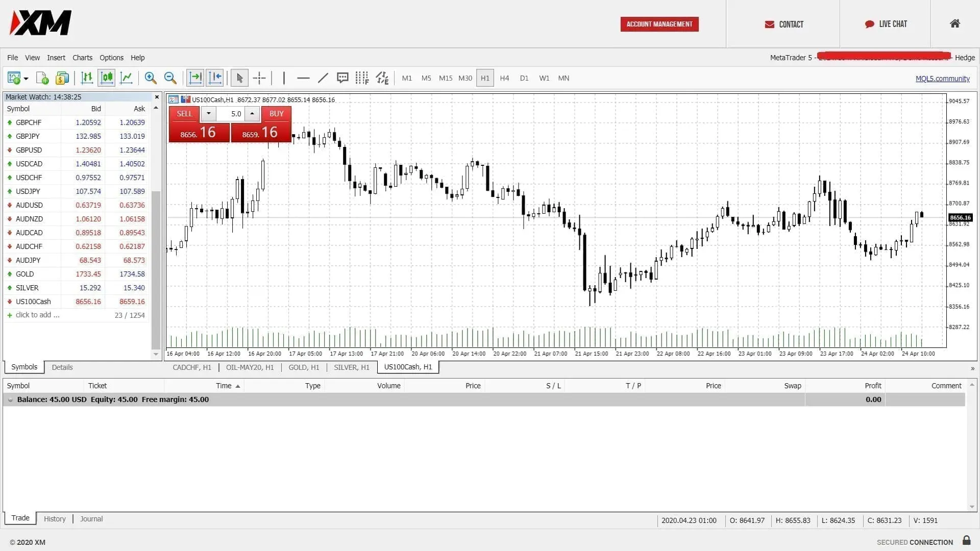Open the MQL5.community link
The width and height of the screenshot is (980, 551).
pyautogui.click(x=942, y=79)
